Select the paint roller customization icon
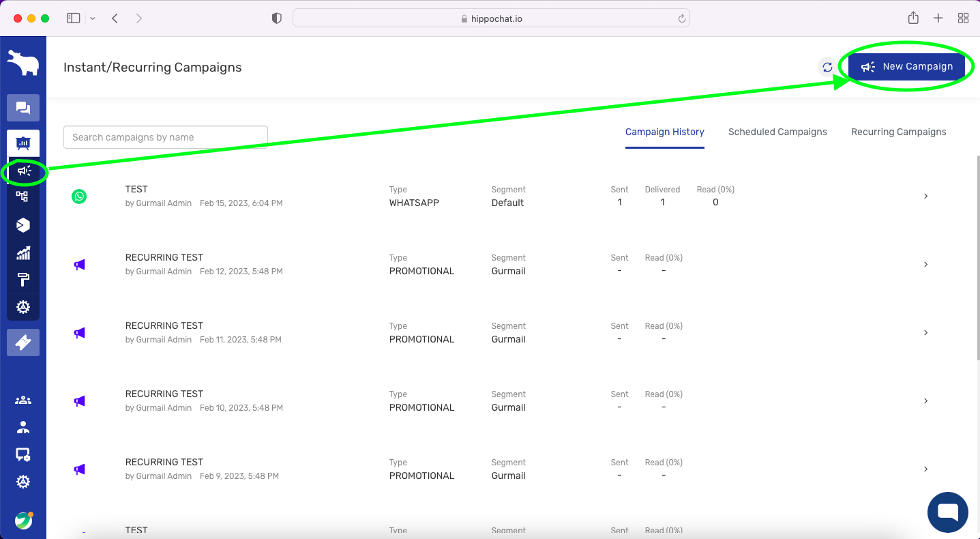The image size is (980, 539). click(x=23, y=280)
